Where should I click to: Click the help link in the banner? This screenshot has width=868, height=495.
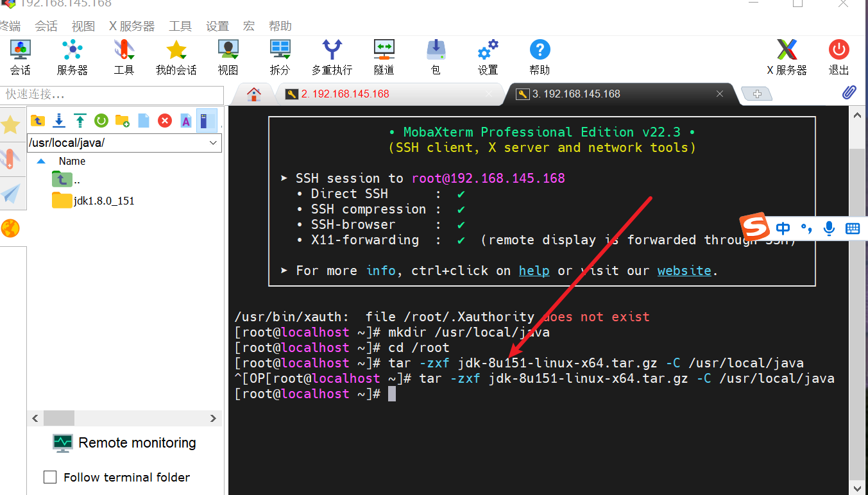click(x=534, y=271)
